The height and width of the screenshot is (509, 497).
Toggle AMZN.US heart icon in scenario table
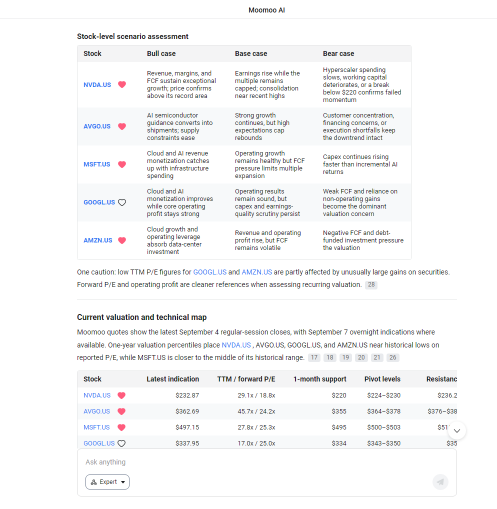(x=122, y=240)
